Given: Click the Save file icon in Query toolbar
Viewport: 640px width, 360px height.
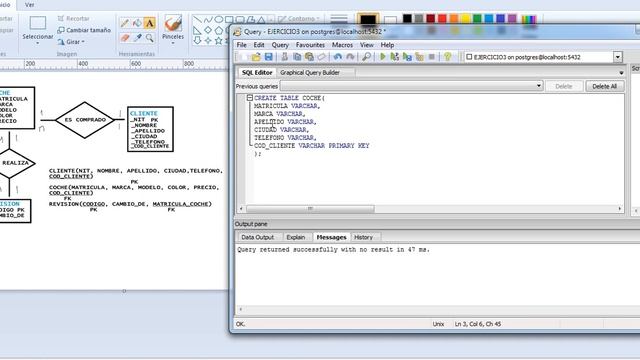Looking at the screenshot, I should click(268, 57).
